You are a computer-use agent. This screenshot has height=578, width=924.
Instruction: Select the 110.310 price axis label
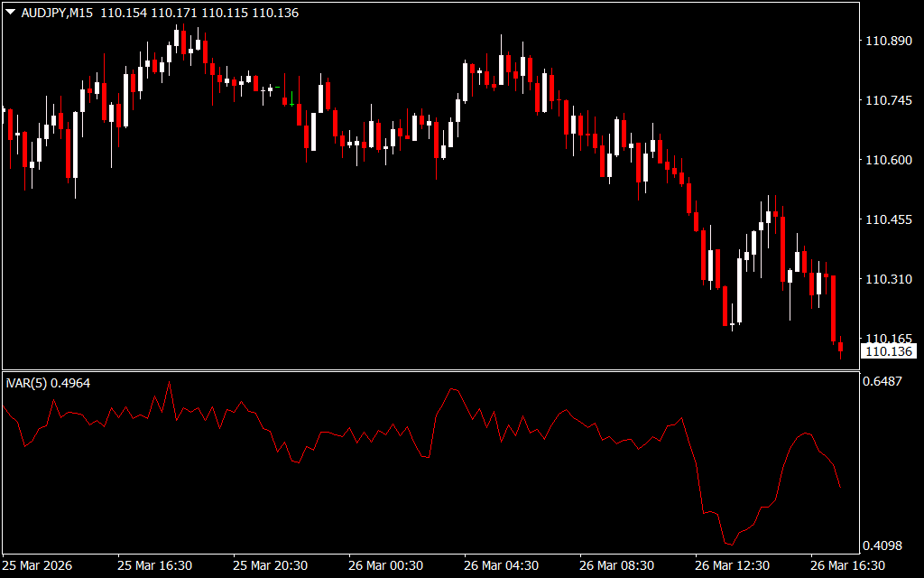[x=888, y=280]
